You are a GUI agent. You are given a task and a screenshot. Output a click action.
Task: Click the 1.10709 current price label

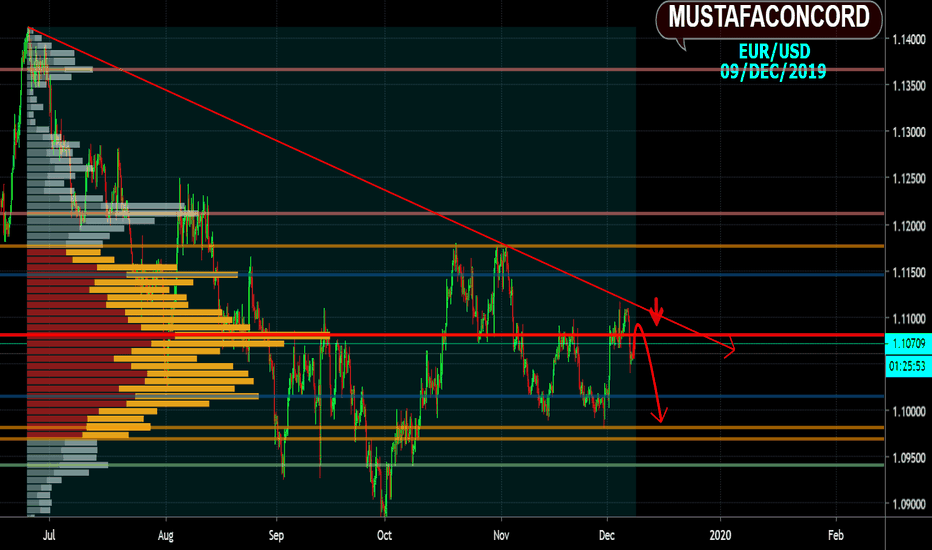[908, 343]
